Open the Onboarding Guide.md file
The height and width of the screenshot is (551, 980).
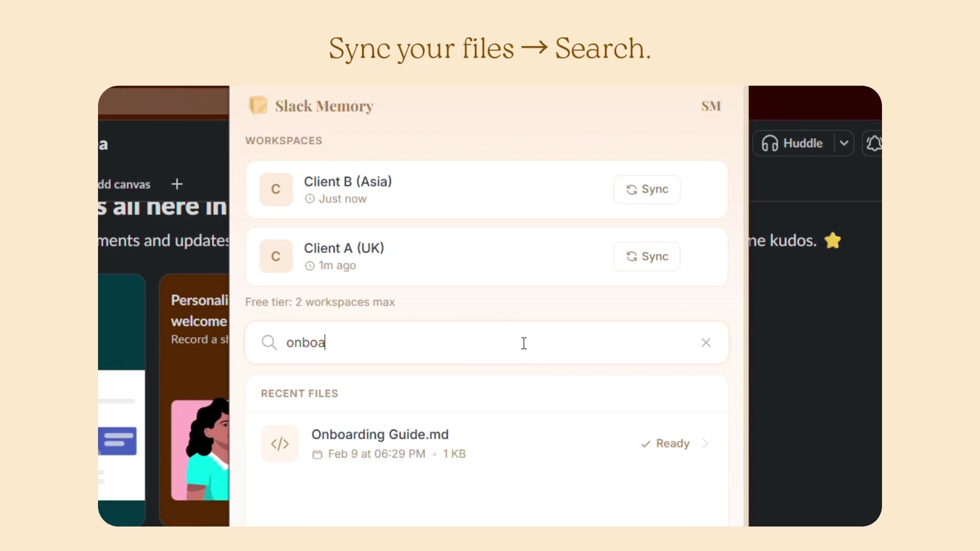coord(380,434)
